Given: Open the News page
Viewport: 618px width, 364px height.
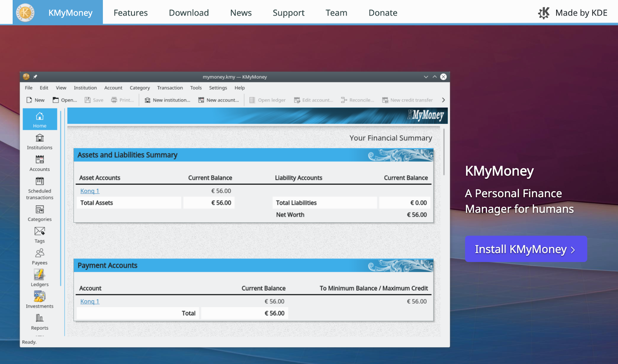Looking at the screenshot, I should (x=241, y=13).
